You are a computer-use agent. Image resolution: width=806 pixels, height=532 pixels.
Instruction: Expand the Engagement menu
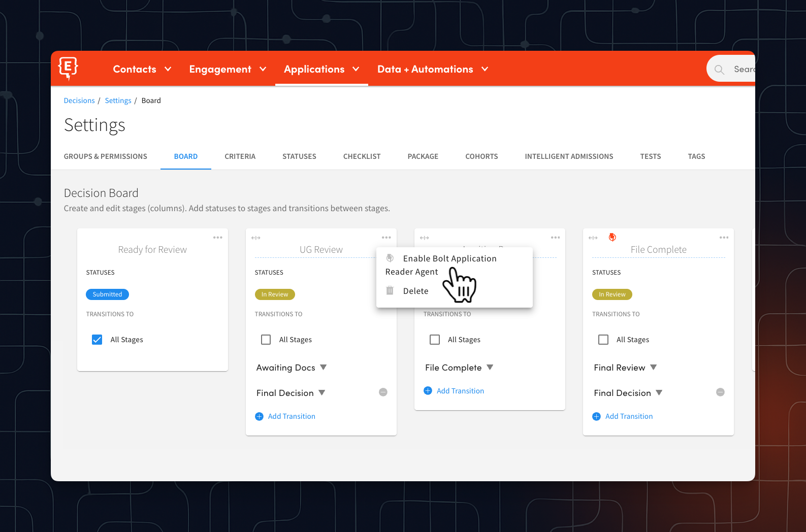tap(228, 69)
